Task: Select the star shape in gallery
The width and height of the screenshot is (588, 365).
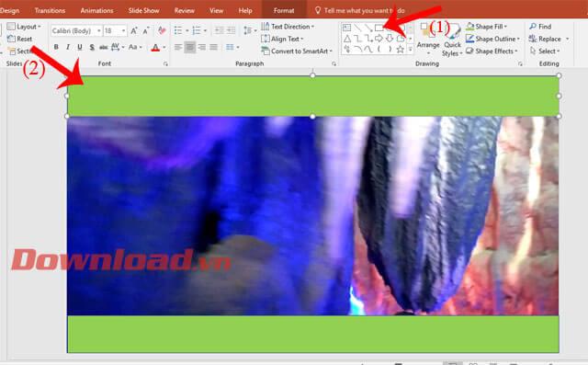Action: point(401,50)
